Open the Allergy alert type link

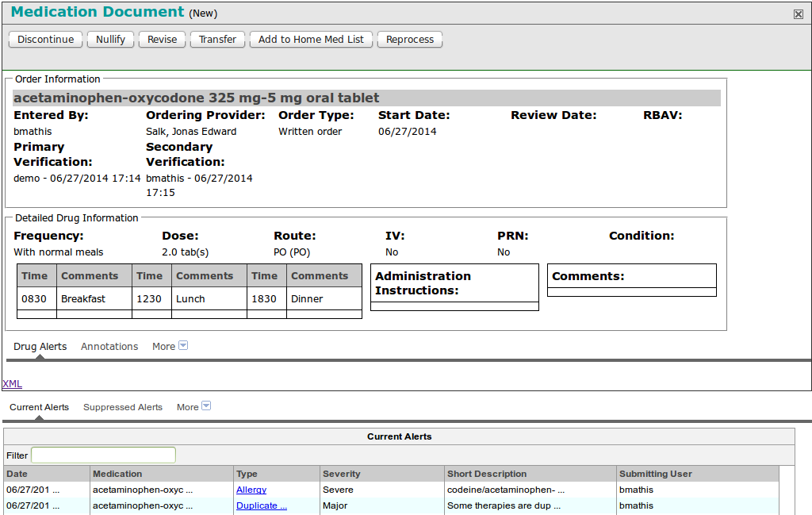pos(251,490)
